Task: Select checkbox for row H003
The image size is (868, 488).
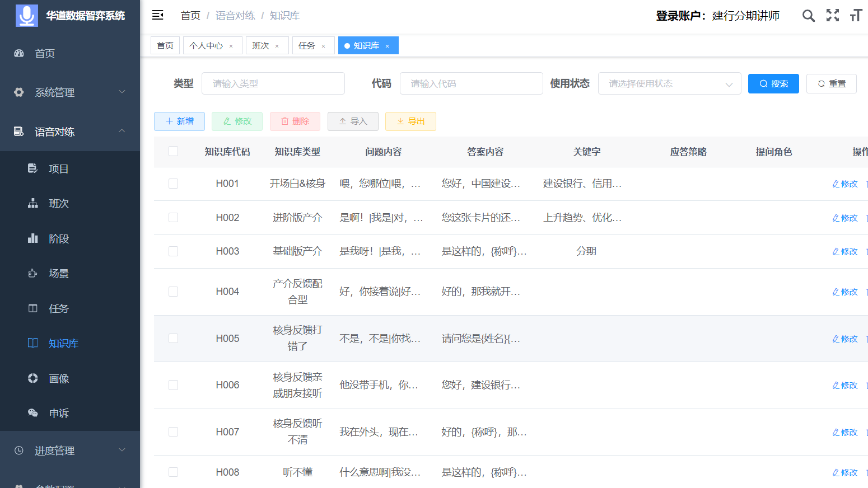Action: pos(174,251)
